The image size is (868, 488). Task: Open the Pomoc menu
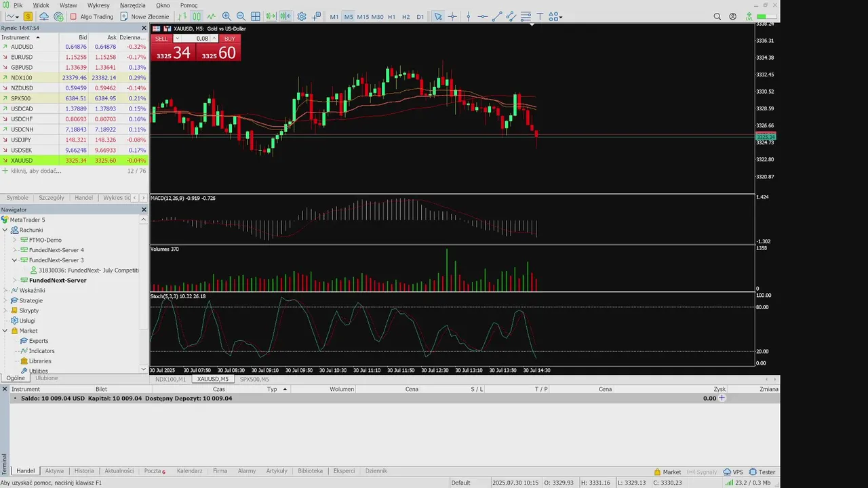coord(189,5)
